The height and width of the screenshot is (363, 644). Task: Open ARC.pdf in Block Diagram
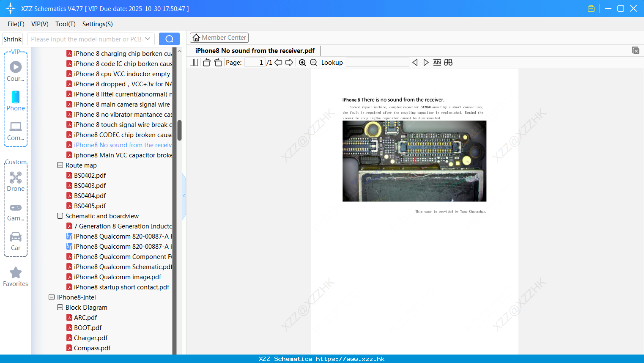coord(82,317)
